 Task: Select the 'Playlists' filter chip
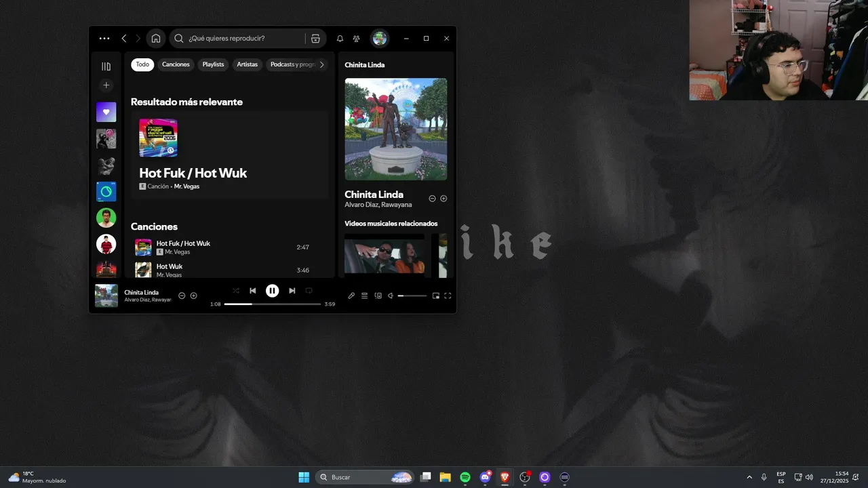coord(213,64)
